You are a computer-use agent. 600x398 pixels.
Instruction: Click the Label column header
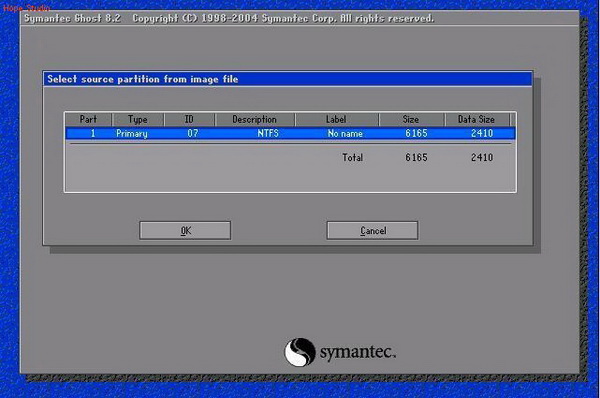(x=336, y=119)
